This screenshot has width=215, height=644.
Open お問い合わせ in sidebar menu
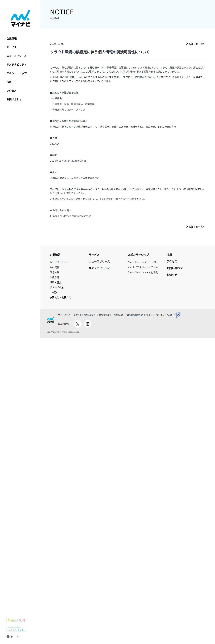click(14, 99)
